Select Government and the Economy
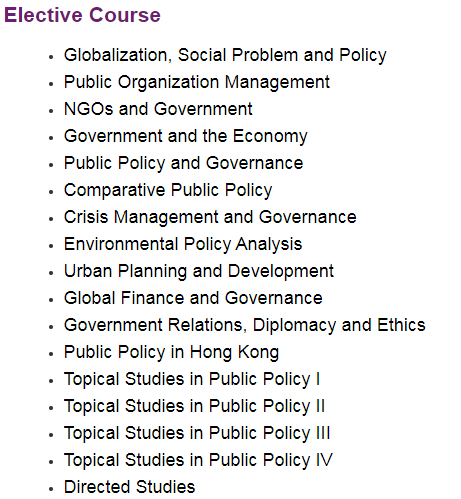461x499 pixels. [186, 136]
